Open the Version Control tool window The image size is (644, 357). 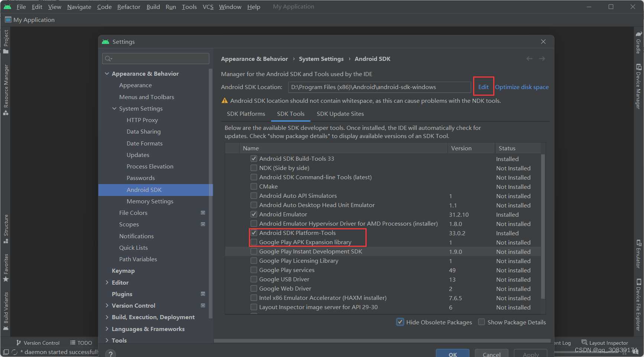pyautogui.click(x=38, y=343)
